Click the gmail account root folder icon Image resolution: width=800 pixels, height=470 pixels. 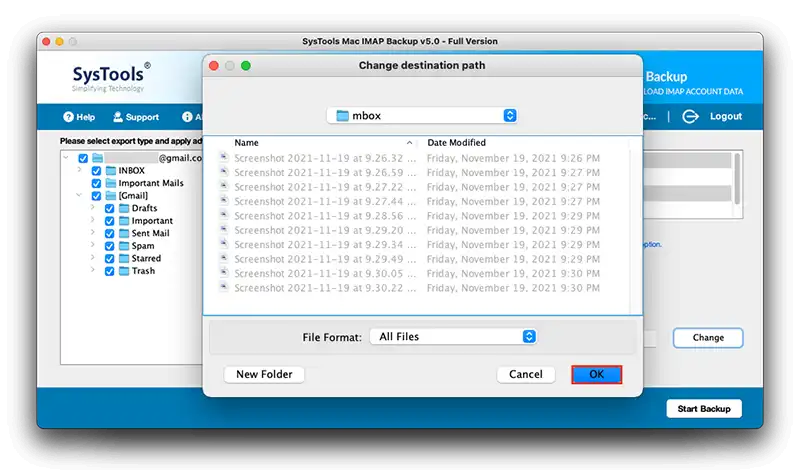pyautogui.click(x=97, y=158)
